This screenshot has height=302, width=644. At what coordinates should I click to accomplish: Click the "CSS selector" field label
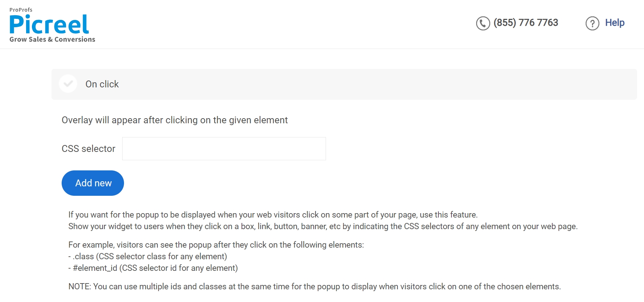[88, 149]
